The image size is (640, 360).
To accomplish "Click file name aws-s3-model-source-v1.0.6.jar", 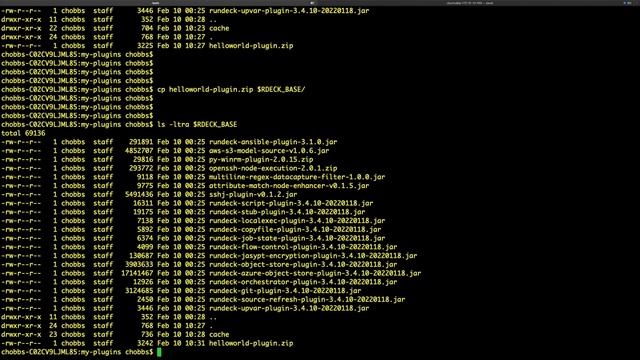I will point(269,151).
